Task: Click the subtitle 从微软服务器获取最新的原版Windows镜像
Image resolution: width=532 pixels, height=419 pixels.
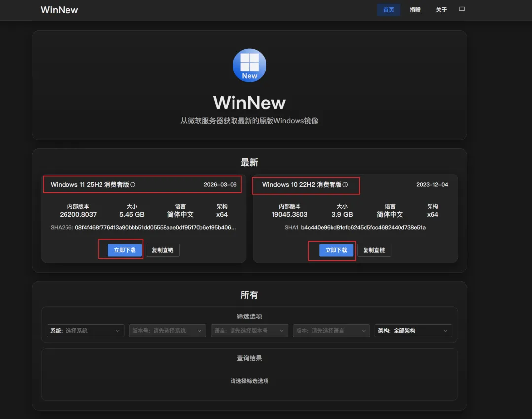Action: point(249,121)
